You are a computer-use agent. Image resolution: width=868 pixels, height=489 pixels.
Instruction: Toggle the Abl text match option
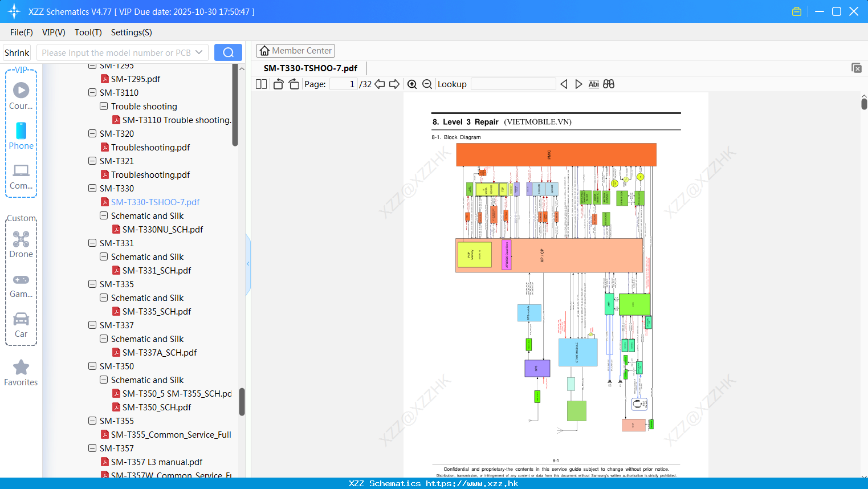click(x=593, y=84)
